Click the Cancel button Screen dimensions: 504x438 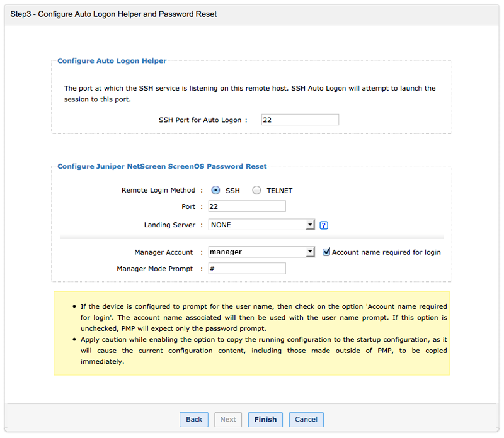306,419
